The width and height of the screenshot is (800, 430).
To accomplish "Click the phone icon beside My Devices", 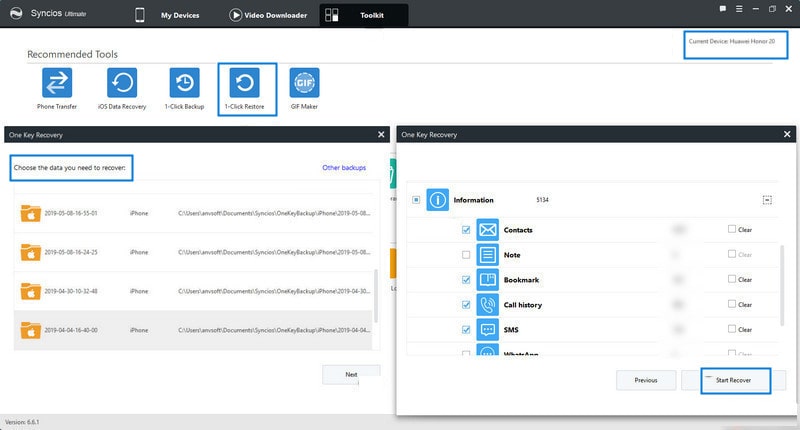I will click(139, 15).
